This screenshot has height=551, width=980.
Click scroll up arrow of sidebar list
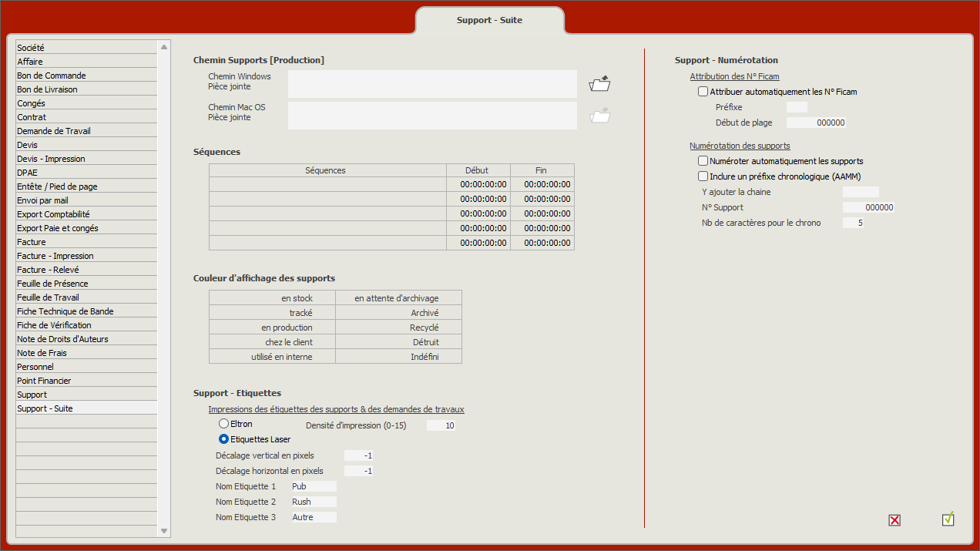click(x=164, y=47)
